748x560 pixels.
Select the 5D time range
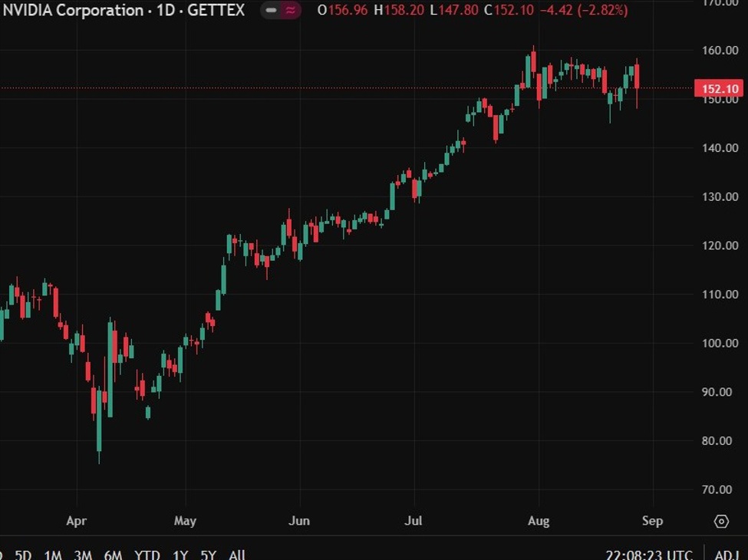coord(24,555)
